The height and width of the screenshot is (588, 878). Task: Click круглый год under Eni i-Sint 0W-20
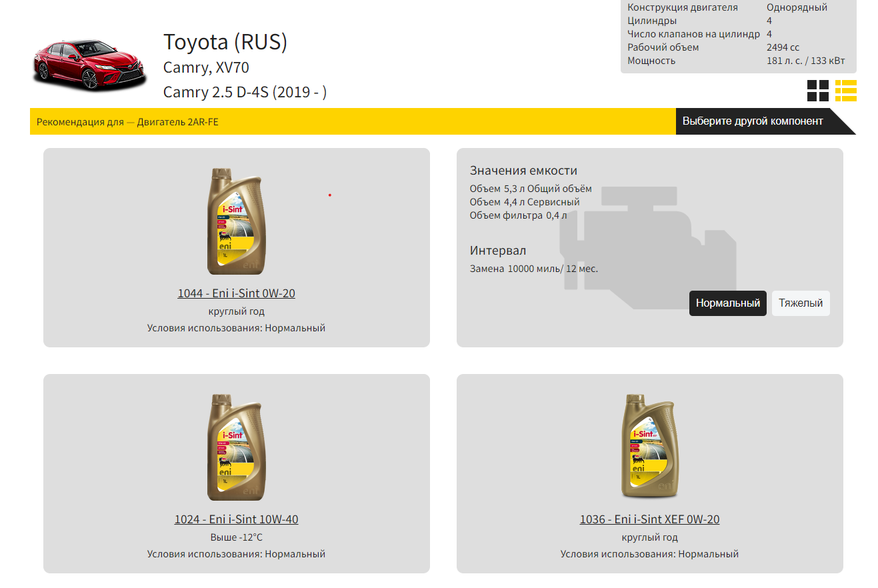pos(236,311)
